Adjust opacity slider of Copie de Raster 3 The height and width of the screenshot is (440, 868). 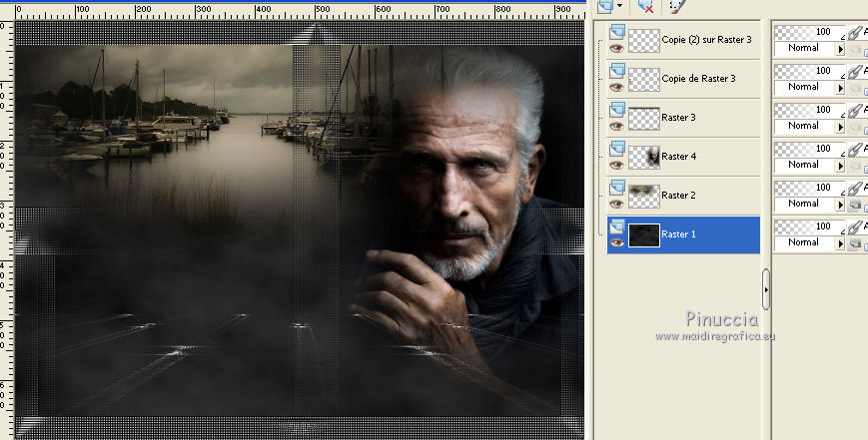coord(809,71)
